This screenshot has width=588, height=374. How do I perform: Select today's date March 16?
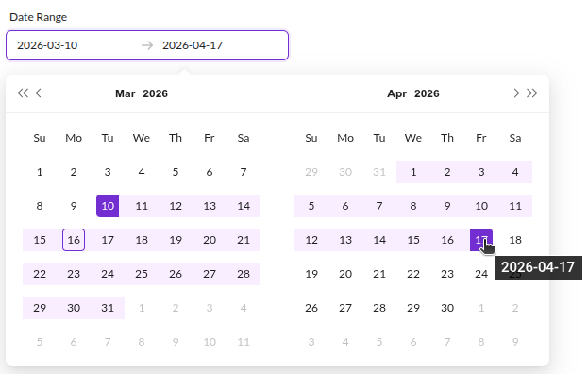[74, 240]
